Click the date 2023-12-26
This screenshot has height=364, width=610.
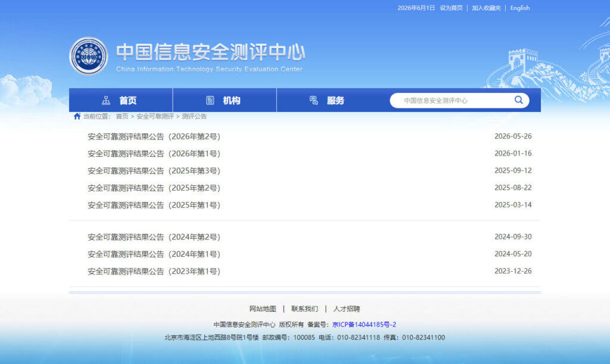[513, 270]
